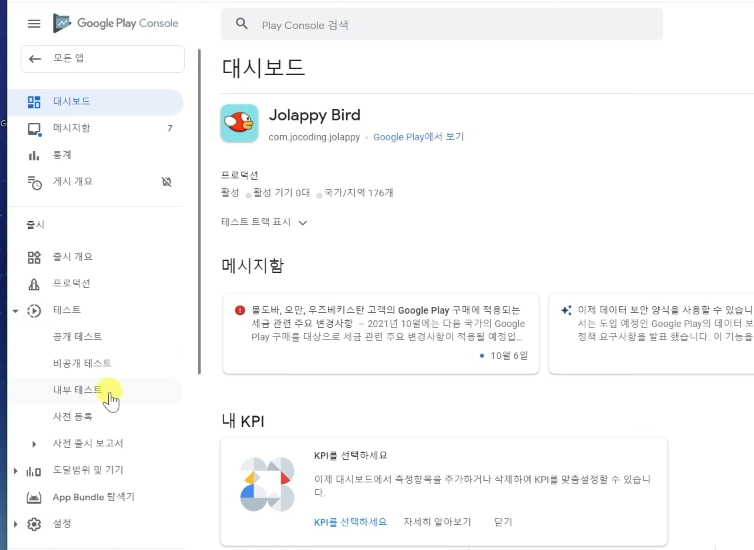The image size is (754, 550).
Task: Expand the 테스트 트랙 표시 dropdown
Action: coord(264,222)
